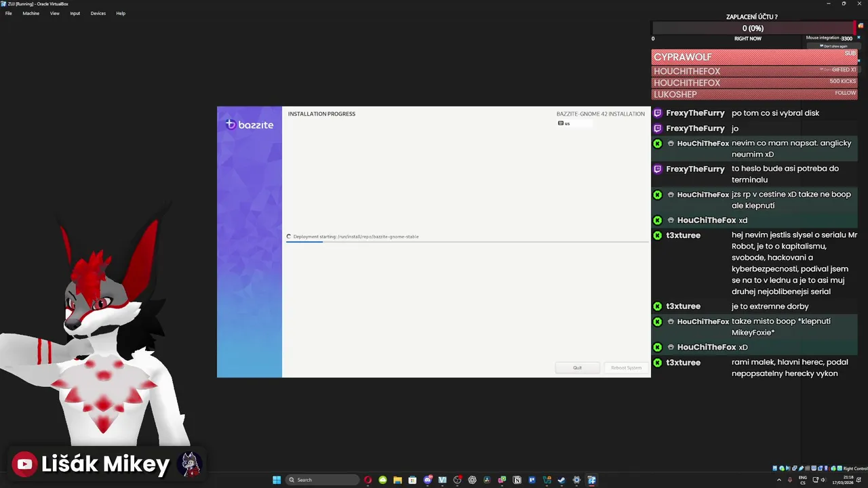Click the Quit button in installer
The width and height of the screenshot is (868, 488).
(577, 367)
